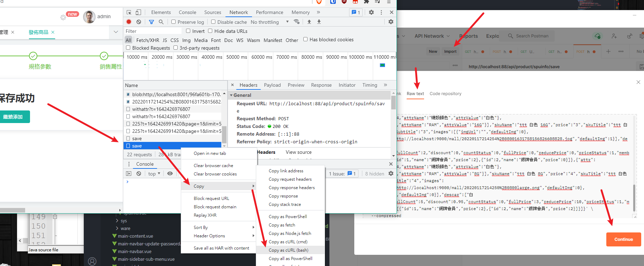Open DevTools three-dot customize menu
This screenshot has height=266, width=644.
click(x=381, y=12)
